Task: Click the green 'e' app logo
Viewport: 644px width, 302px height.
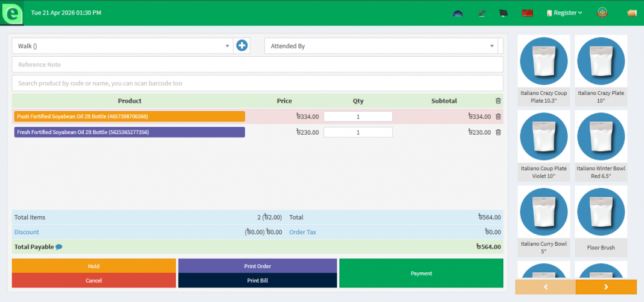Action: tap(12, 13)
